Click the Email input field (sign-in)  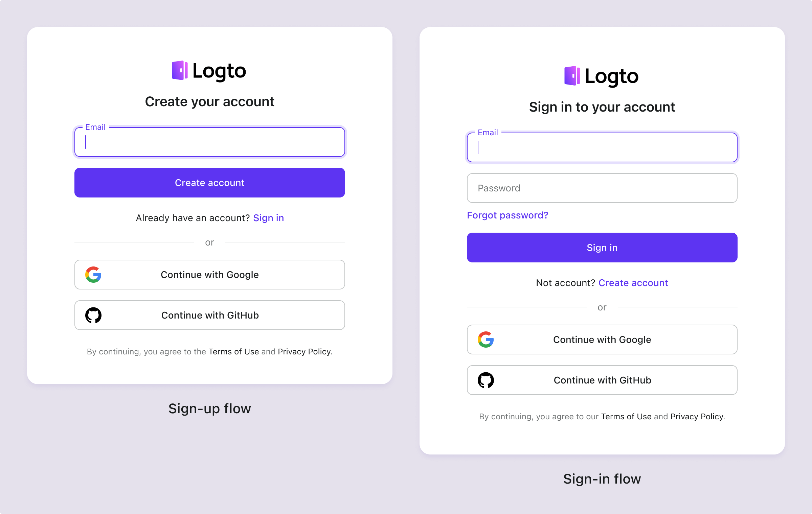[x=602, y=147]
